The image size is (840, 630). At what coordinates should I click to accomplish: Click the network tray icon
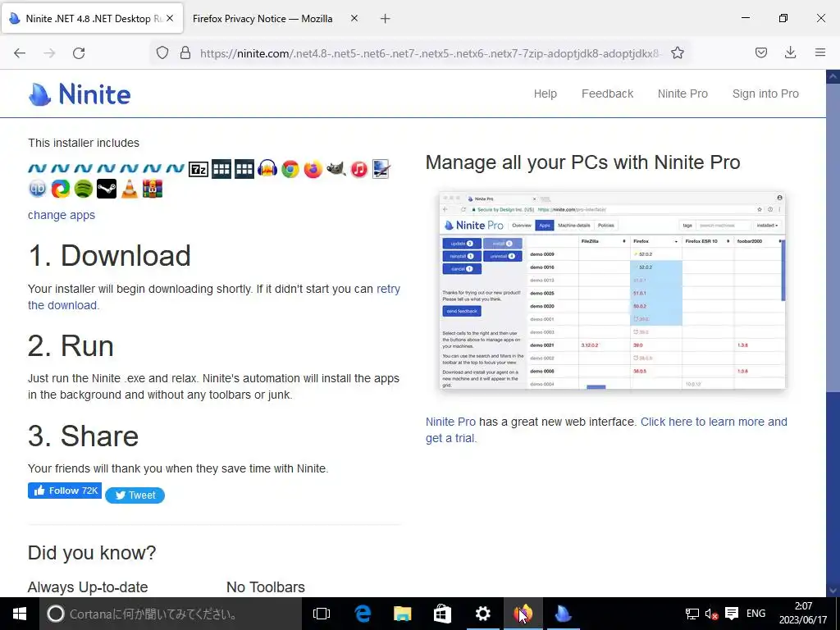(x=692, y=614)
